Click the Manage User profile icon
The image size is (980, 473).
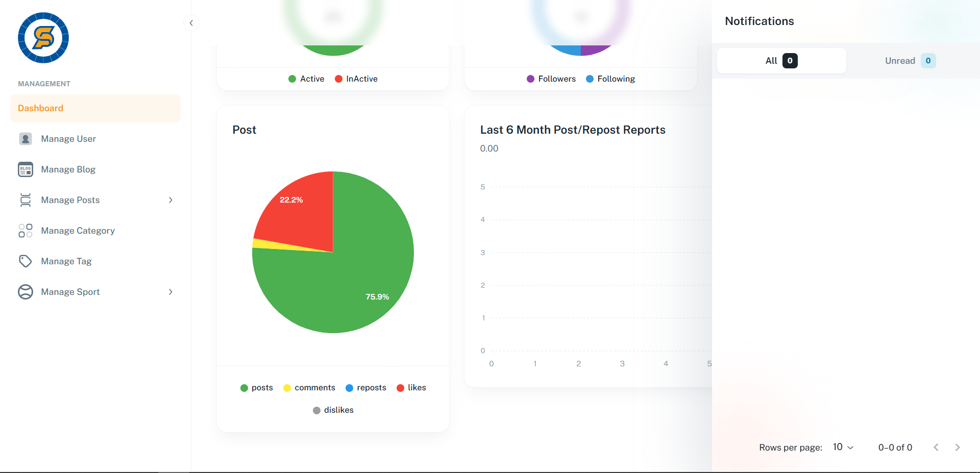pos(26,139)
